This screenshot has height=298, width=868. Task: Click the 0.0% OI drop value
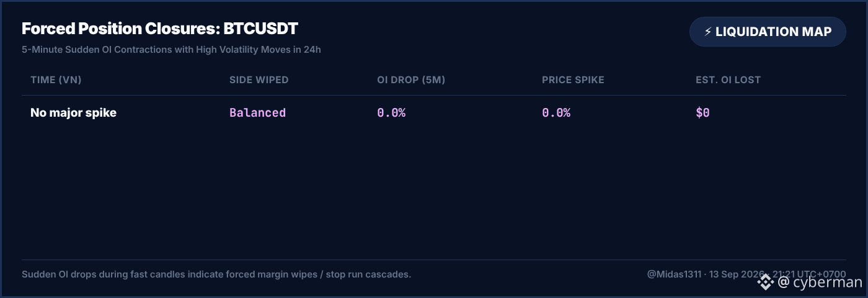[x=391, y=113]
